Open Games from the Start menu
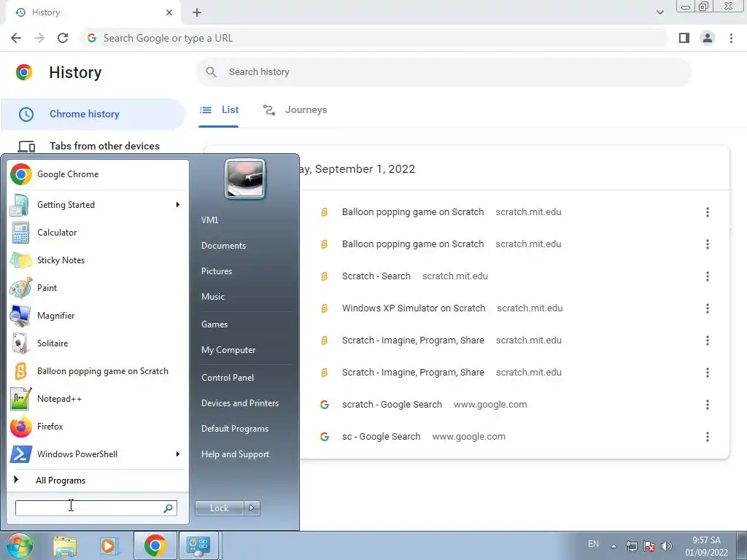Viewport: 747px width, 560px height. click(214, 324)
